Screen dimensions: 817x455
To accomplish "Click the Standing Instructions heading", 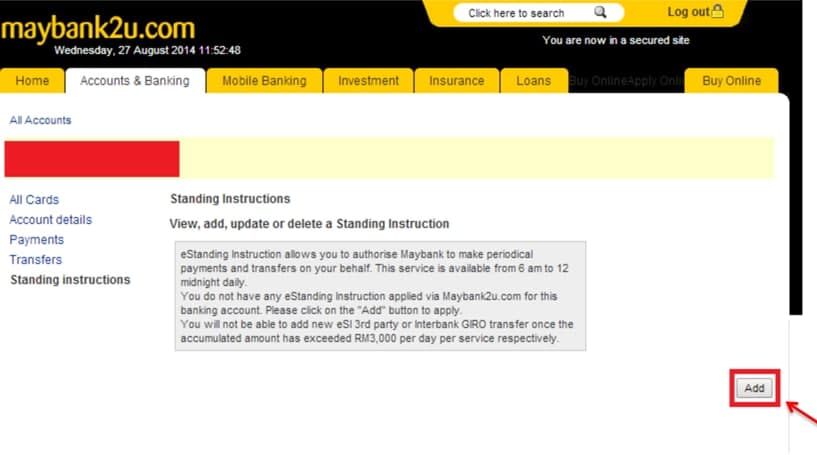I will pos(230,199).
